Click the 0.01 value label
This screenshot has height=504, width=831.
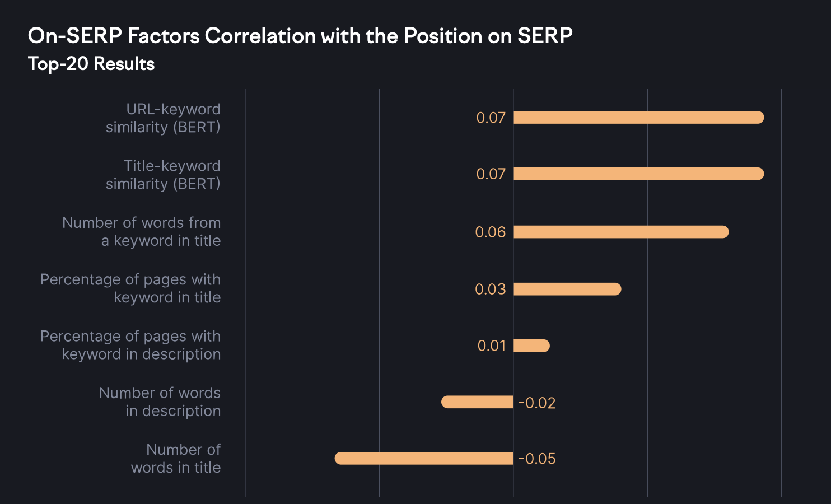(491, 346)
